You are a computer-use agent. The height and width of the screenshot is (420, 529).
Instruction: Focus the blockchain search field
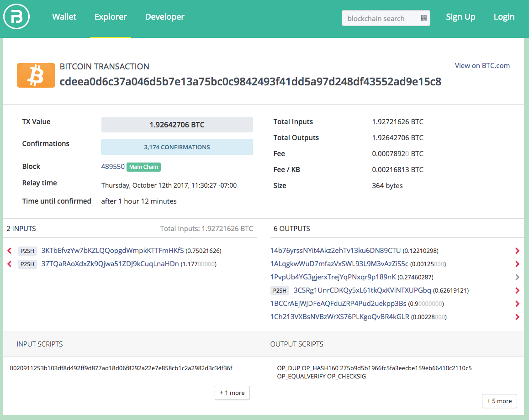(379, 18)
